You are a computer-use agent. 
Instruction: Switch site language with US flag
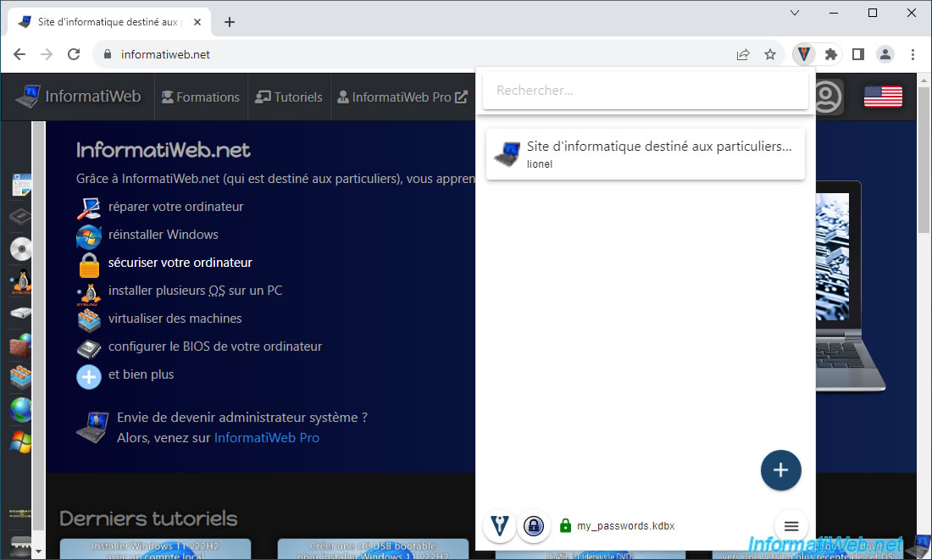883,97
